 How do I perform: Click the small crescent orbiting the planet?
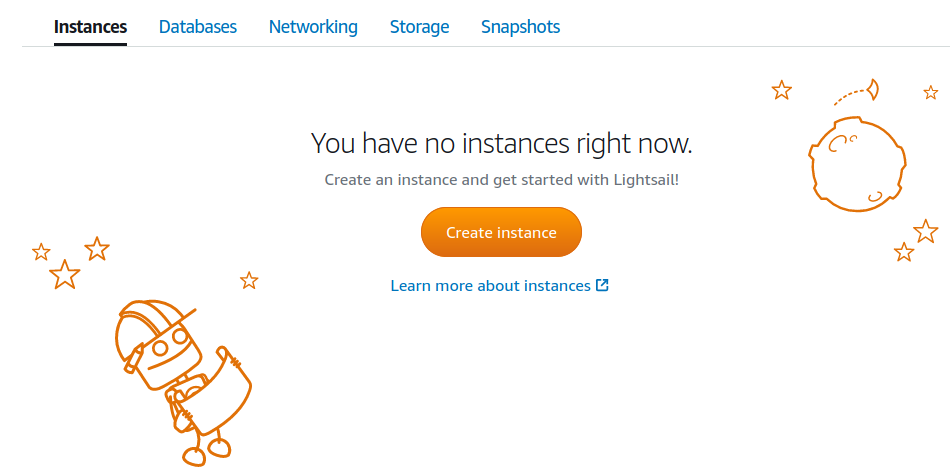[x=873, y=90]
